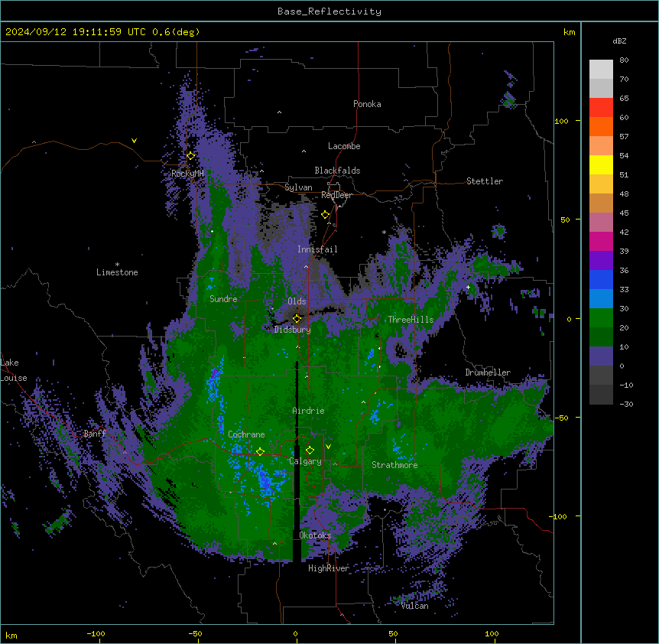
Task: Click the RedDeer city label
Action: [336, 195]
